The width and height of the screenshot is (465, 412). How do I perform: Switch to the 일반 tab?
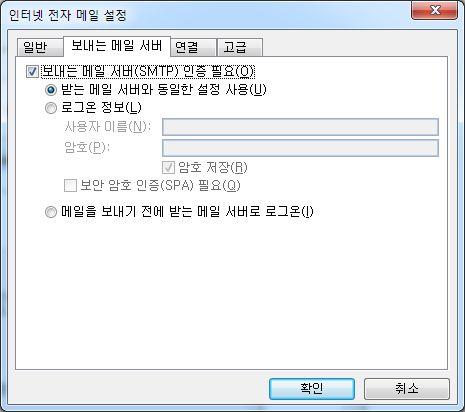tap(39, 47)
